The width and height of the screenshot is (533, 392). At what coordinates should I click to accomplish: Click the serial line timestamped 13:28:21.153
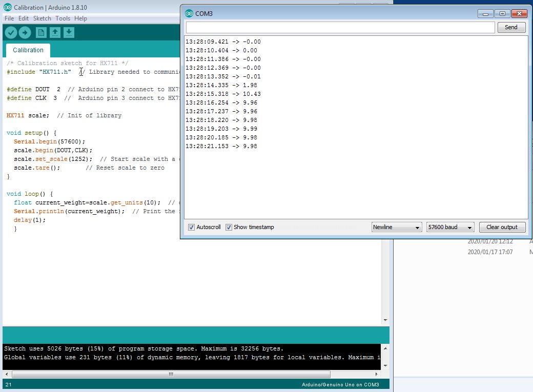tap(221, 146)
